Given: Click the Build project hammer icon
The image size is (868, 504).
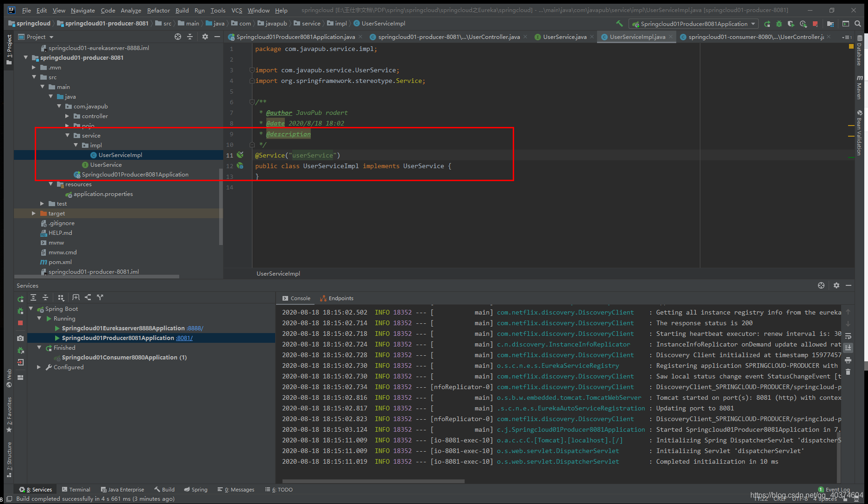Looking at the screenshot, I should tap(619, 23).
